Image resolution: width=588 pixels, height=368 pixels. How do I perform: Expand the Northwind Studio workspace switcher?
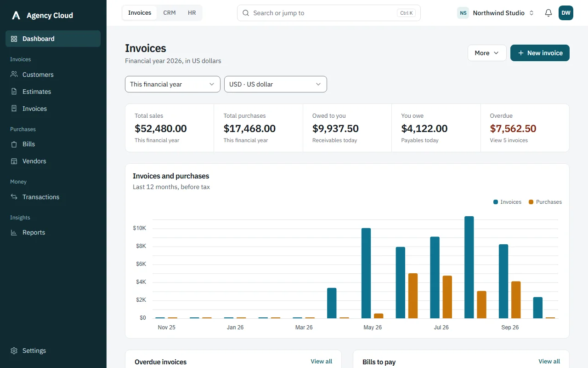pos(496,13)
